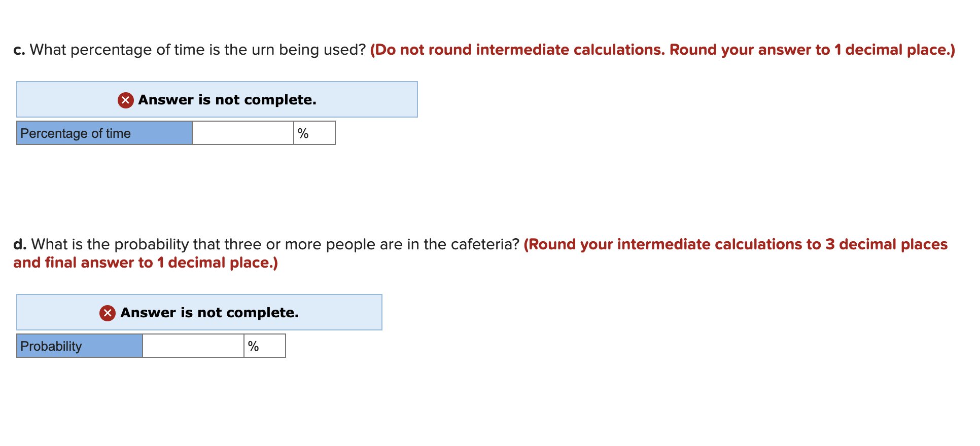Click the white X symbol inside the second red circle
The height and width of the screenshot is (446, 980).
107,313
